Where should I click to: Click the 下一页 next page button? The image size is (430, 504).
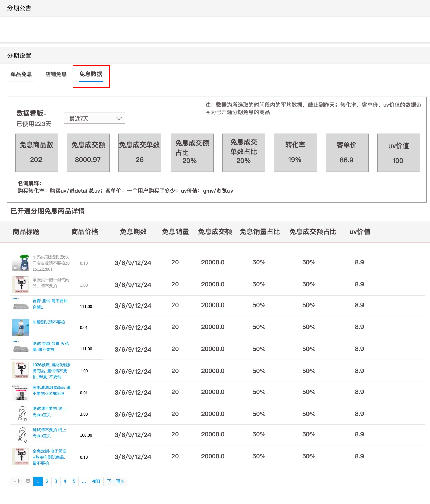115,481
